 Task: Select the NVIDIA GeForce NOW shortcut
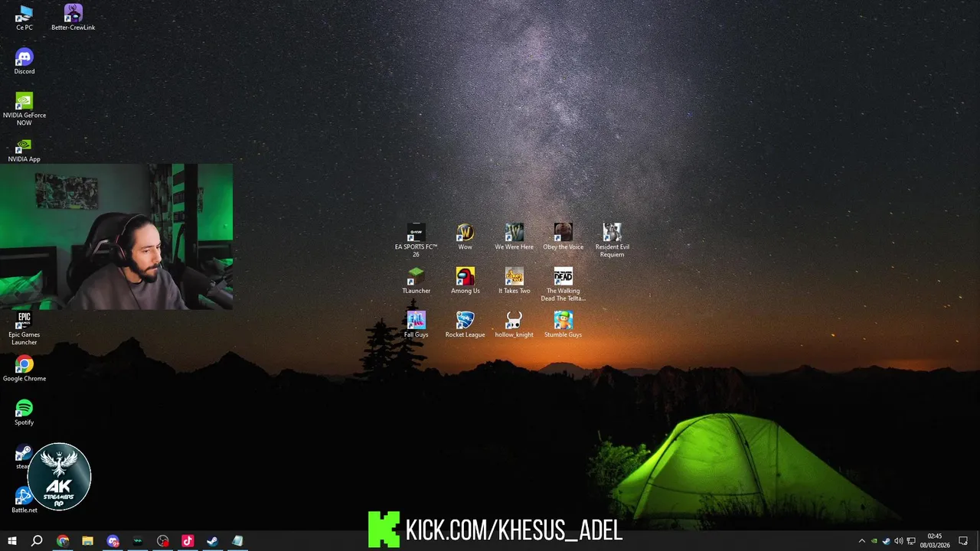point(24,109)
